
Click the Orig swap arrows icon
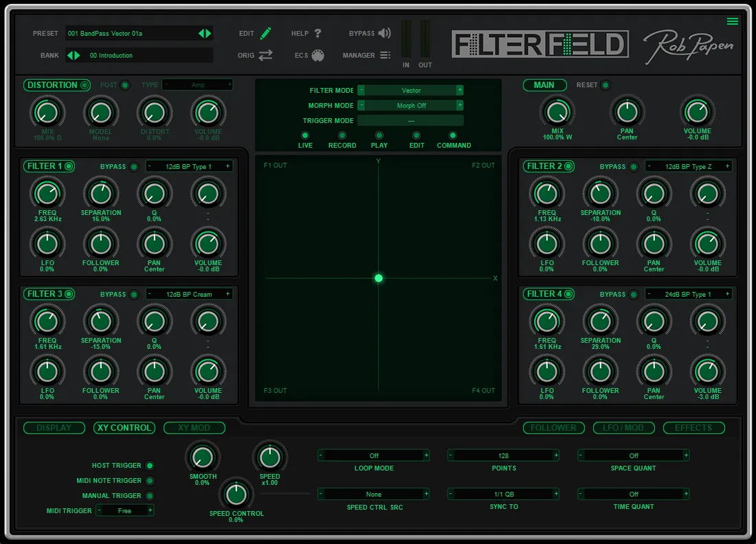(266, 56)
